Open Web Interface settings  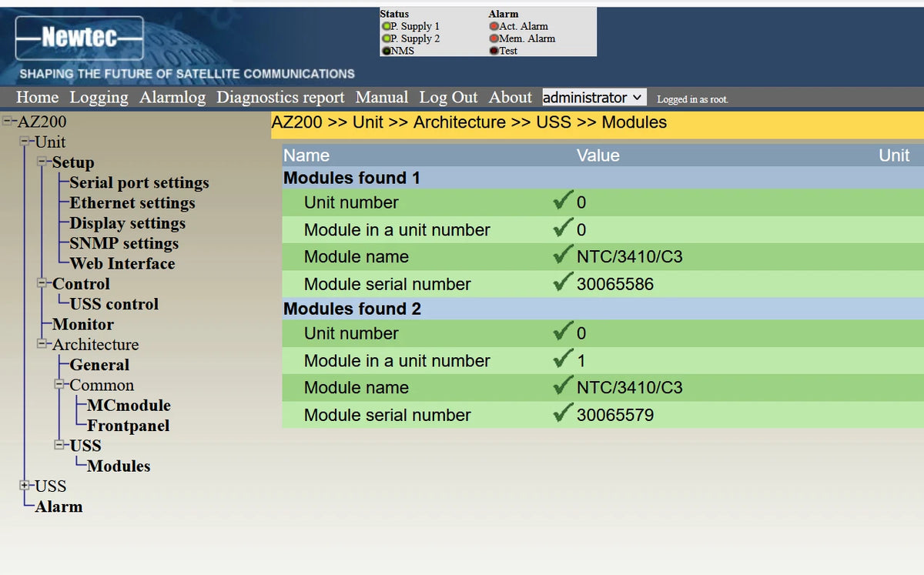[x=122, y=263]
